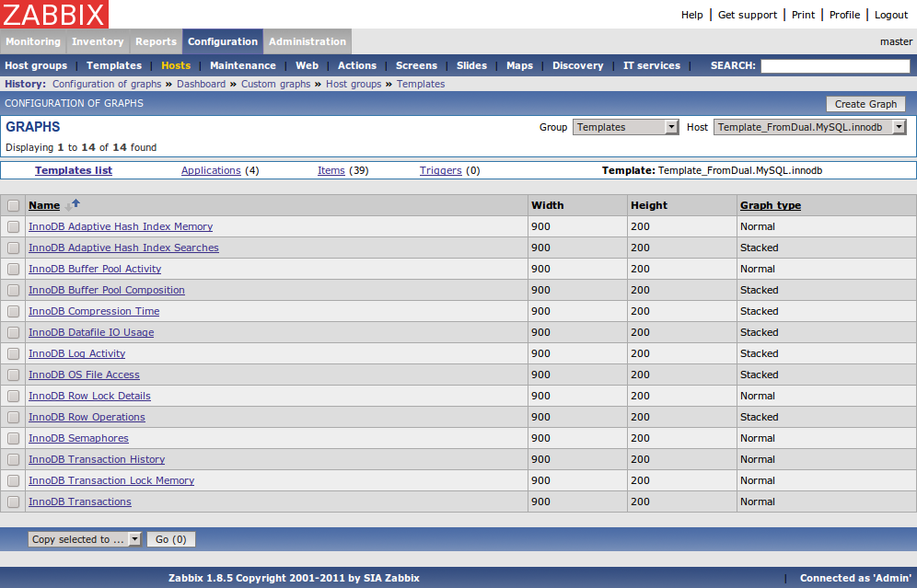
Task: Switch to the Inventory tab
Action: 98,41
